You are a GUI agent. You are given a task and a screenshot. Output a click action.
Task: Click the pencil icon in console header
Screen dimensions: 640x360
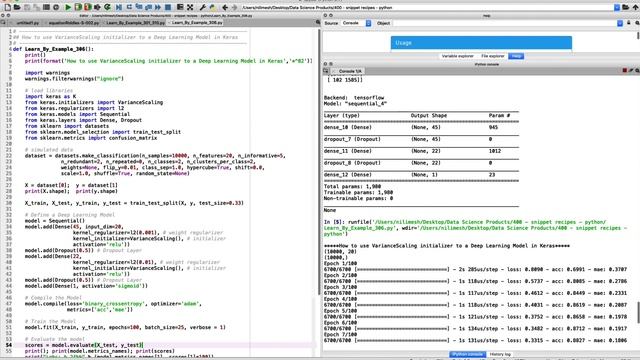(631, 71)
